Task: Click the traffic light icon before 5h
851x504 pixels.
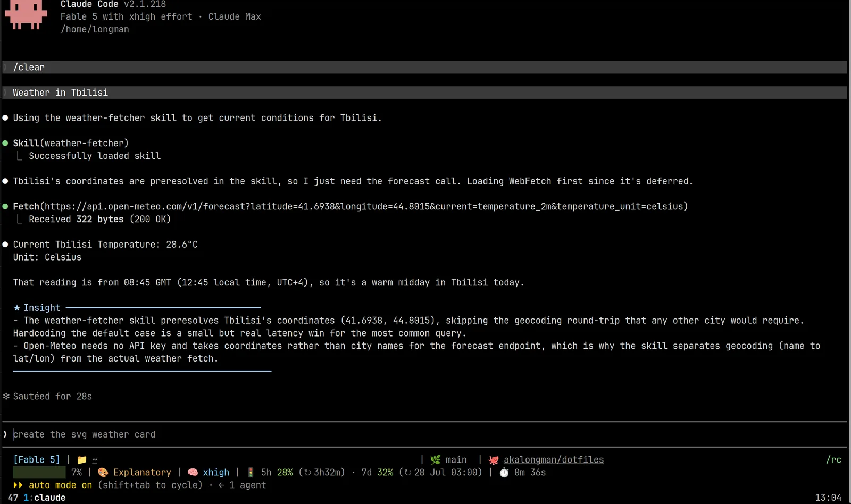Action: click(x=251, y=473)
